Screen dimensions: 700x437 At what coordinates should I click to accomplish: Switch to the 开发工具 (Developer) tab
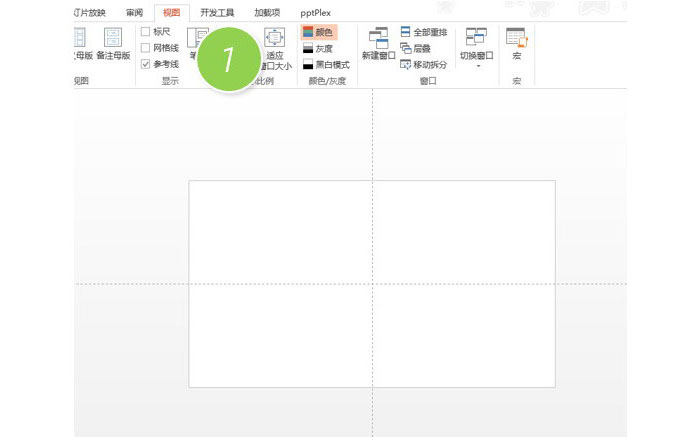215,12
